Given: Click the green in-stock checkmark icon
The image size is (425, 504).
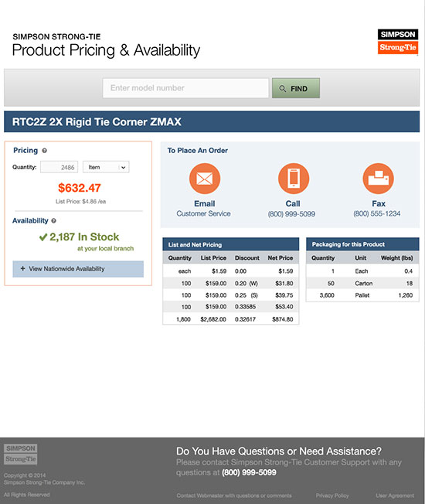Looking at the screenshot, I should [x=43, y=237].
